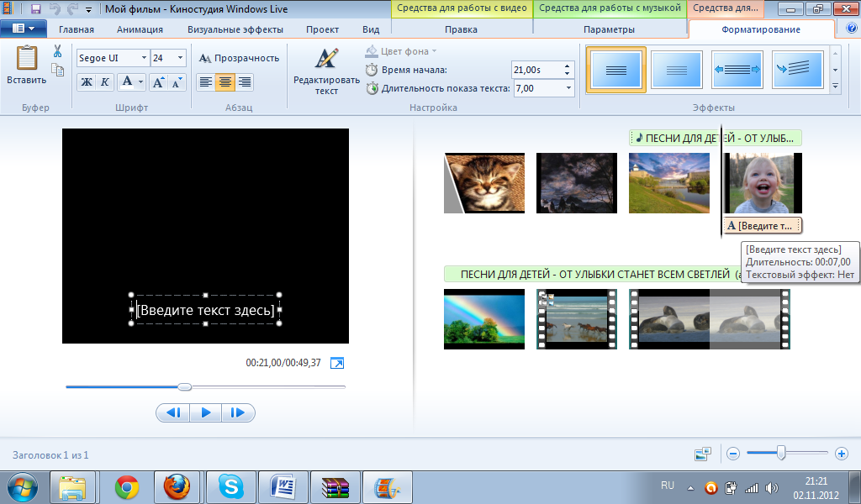This screenshot has height=504, width=861.
Task: Click the Play button
Action: pyautogui.click(x=205, y=412)
